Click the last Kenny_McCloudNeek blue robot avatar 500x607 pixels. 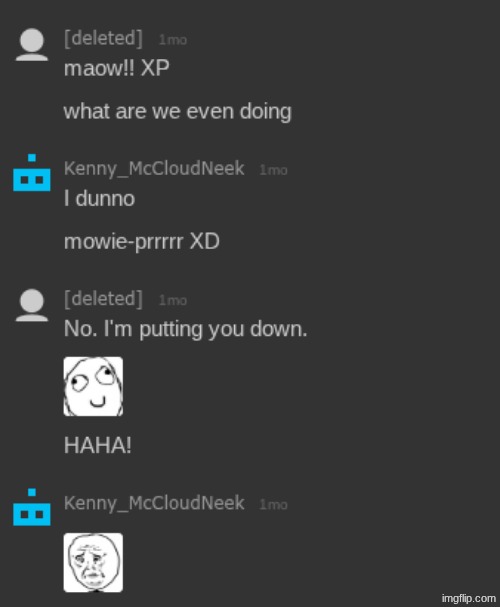click(x=32, y=507)
